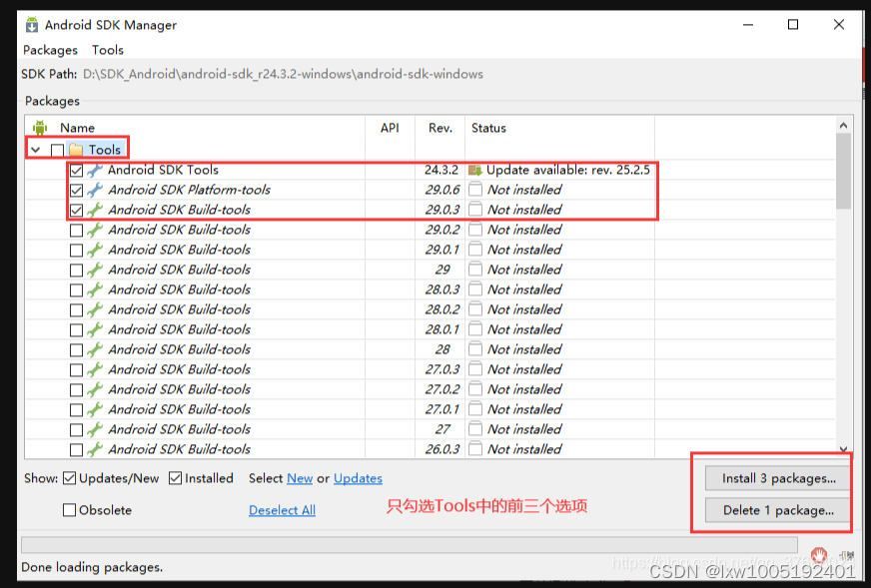This screenshot has width=871, height=588.
Task: Click wrench icon of Build-tools 27.0.1
Action: point(95,409)
